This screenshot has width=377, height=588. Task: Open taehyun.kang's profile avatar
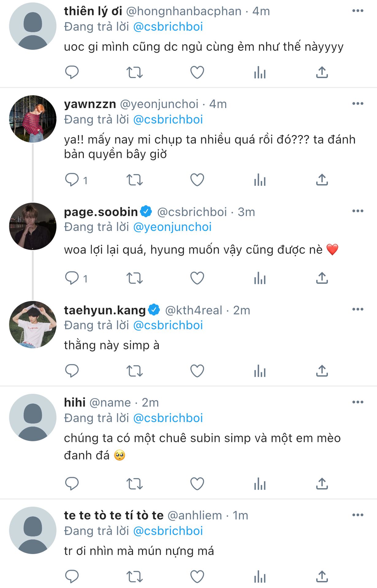tap(33, 325)
